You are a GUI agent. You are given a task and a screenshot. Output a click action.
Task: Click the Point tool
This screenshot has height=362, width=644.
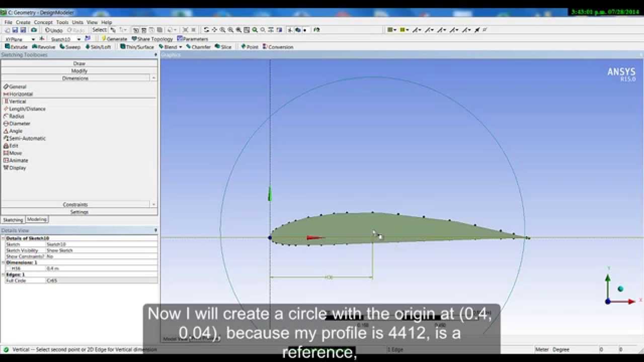pos(250,47)
